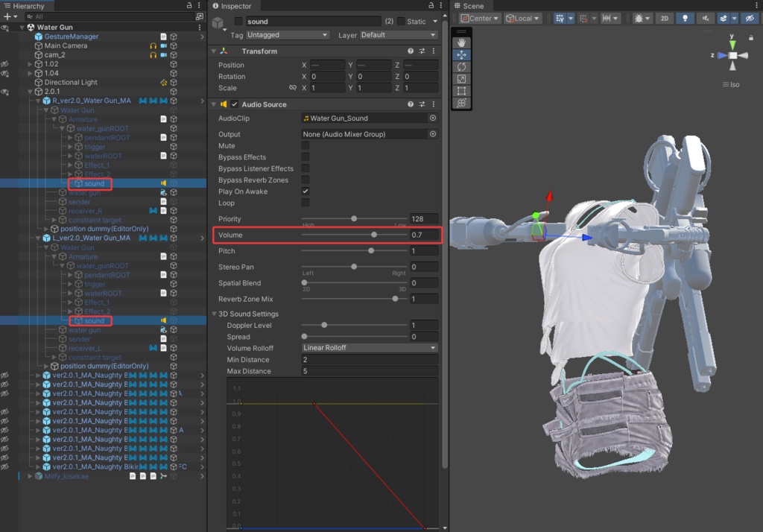Open Audio Source help icon
This screenshot has height=532, width=763.
tap(411, 104)
